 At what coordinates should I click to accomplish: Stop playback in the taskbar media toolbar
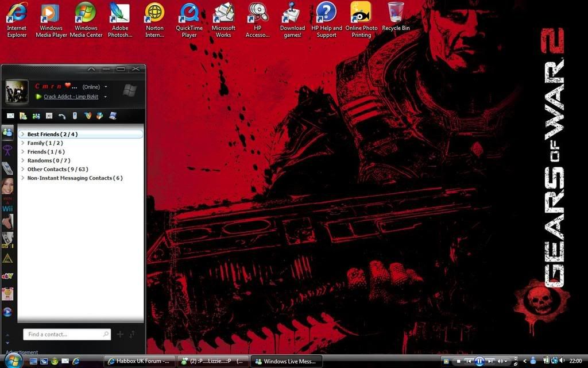[458, 361]
